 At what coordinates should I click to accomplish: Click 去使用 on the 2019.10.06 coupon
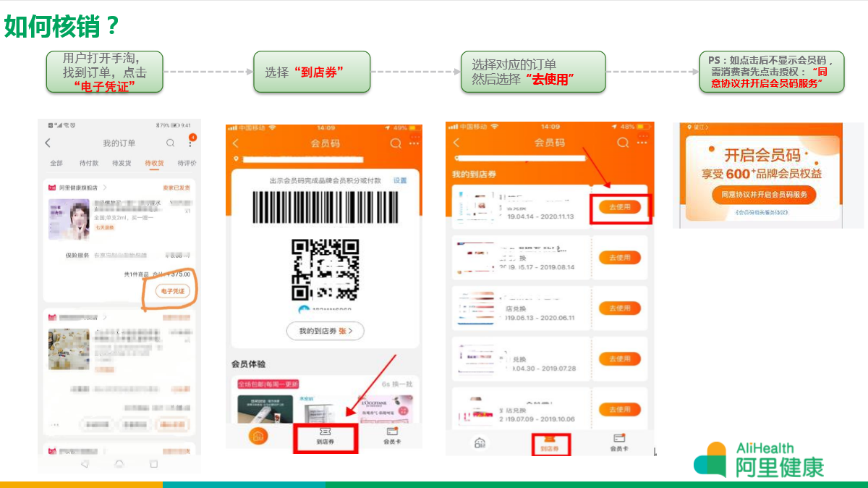(620, 409)
